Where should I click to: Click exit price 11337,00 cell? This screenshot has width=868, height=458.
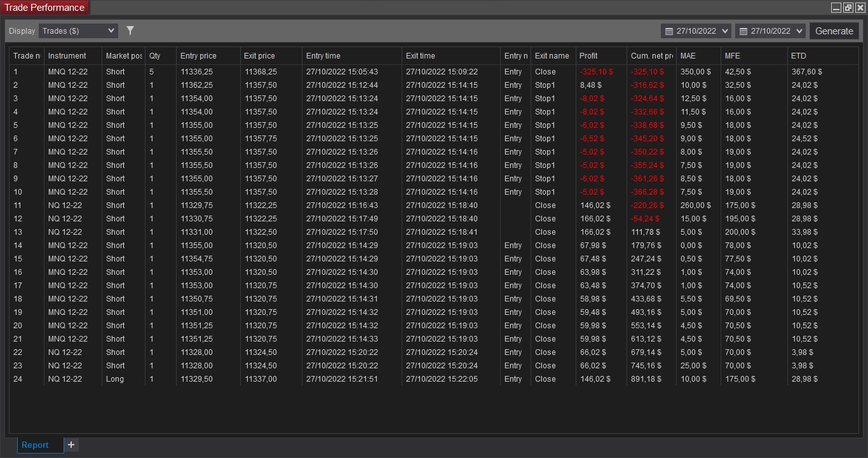coord(261,379)
